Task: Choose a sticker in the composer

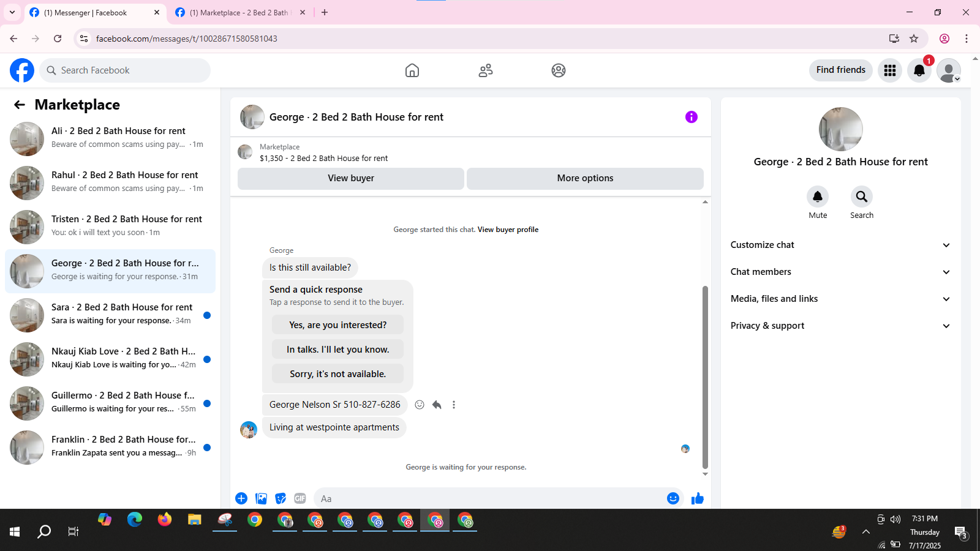Action: click(x=281, y=498)
